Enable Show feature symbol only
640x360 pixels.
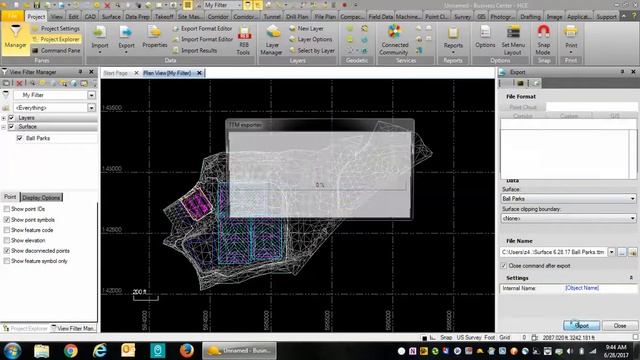coord(7,261)
